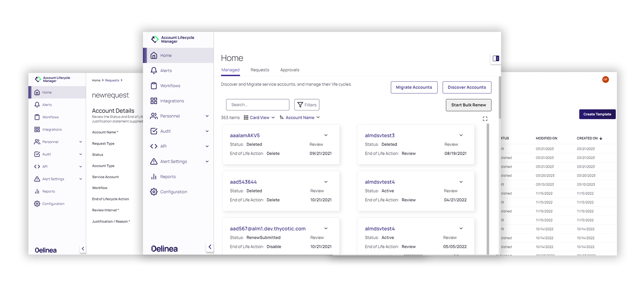Click the account Search input field

coord(258,105)
